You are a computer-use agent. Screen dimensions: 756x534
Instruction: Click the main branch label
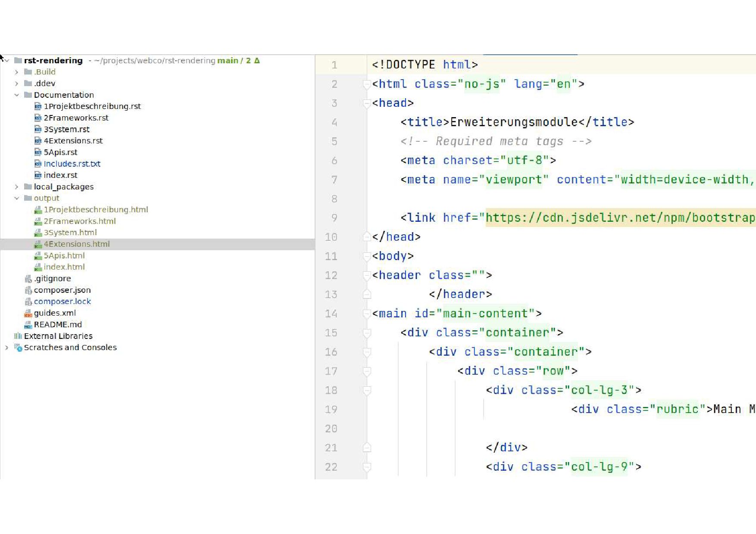(x=228, y=61)
